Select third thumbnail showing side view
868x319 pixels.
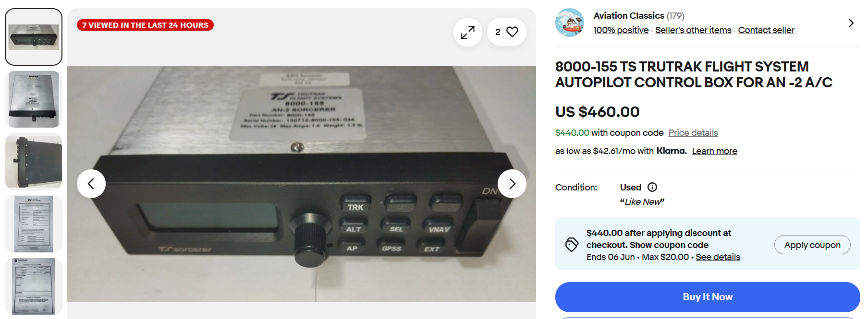[34, 162]
